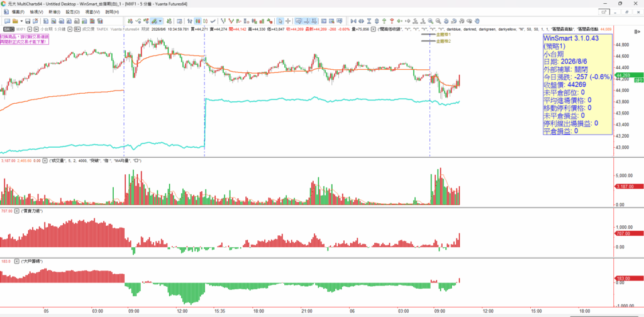Click the green left-arrow marker icon
644x317 pixels.
pyautogui.click(x=399, y=21)
